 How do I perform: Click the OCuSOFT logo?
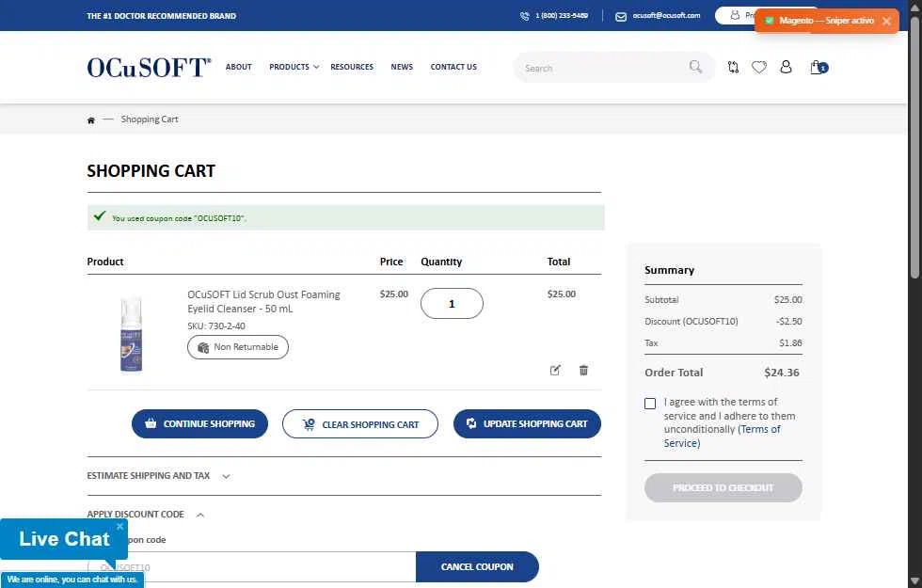149,68
